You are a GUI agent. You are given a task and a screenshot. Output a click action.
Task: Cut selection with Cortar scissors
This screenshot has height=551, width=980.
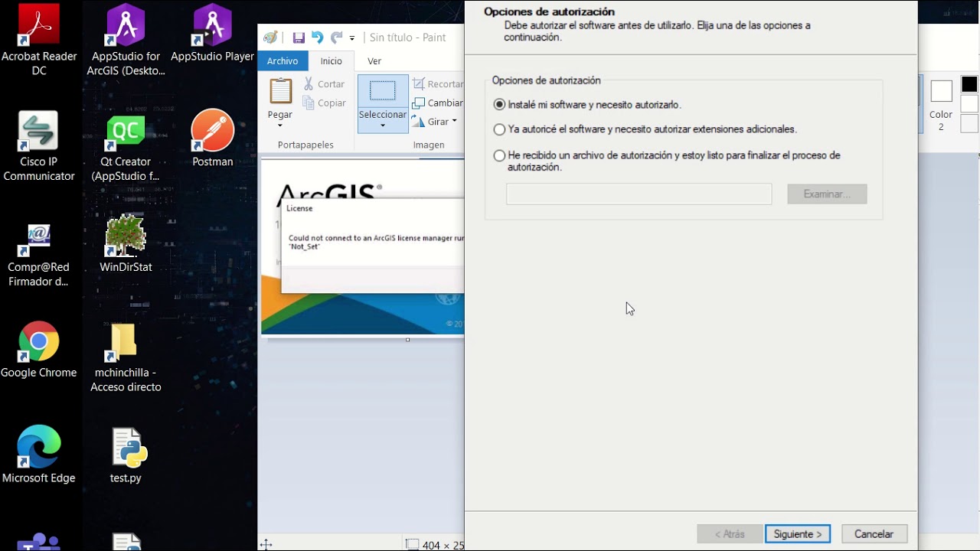[324, 84]
